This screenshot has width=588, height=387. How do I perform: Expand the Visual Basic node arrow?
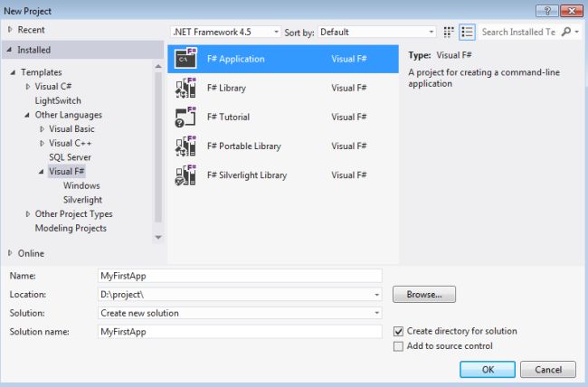coord(42,129)
